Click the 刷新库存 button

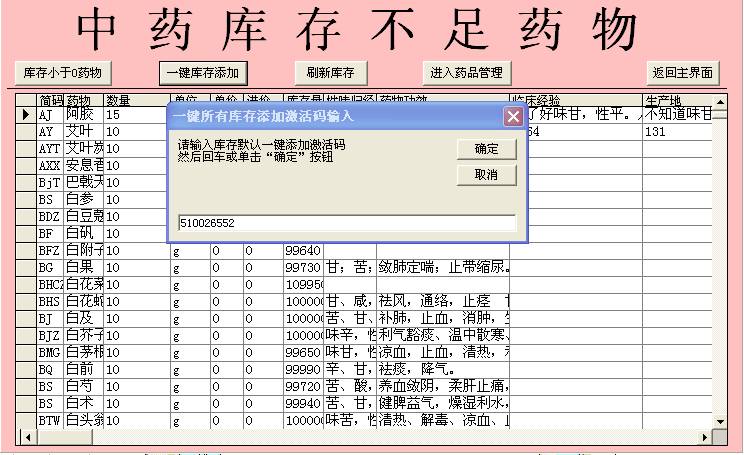click(x=331, y=73)
